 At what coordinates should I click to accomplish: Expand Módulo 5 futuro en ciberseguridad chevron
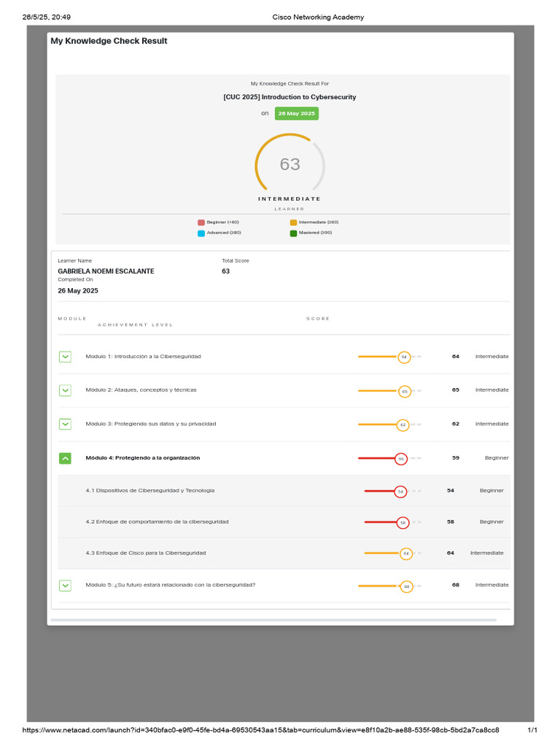click(x=65, y=586)
